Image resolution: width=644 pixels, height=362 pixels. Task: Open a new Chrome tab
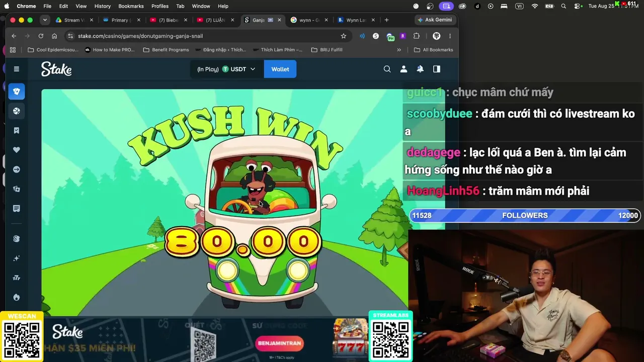386,20
